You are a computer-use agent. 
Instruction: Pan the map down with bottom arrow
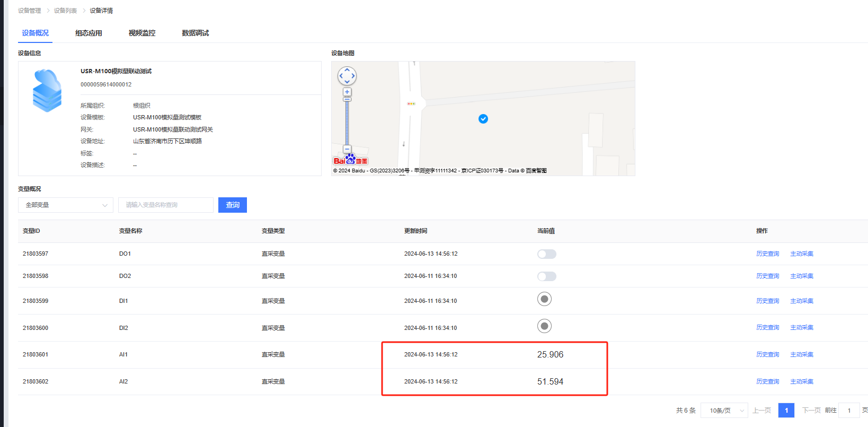(347, 82)
